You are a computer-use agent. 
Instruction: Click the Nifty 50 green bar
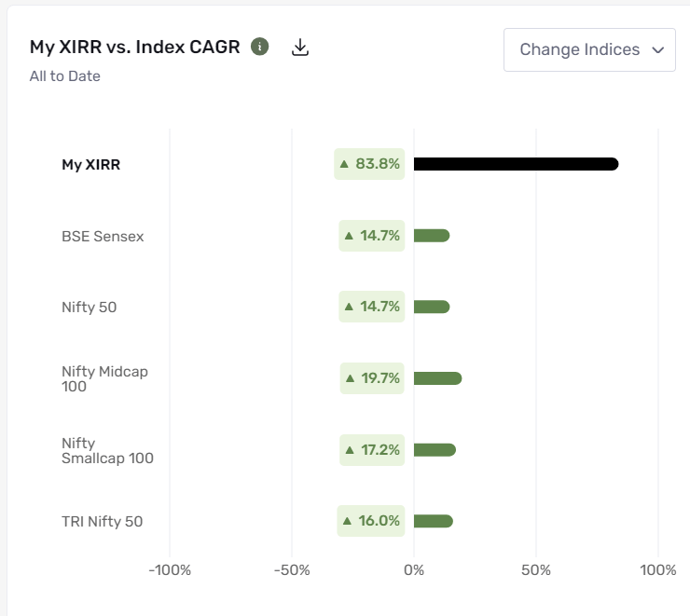pos(432,307)
